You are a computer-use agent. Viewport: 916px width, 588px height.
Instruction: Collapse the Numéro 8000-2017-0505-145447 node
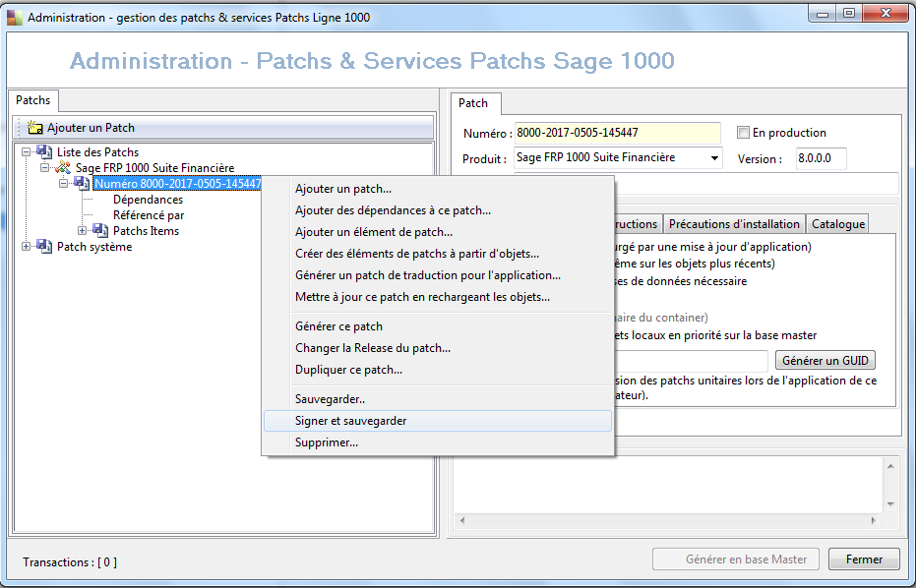[64, 183]
